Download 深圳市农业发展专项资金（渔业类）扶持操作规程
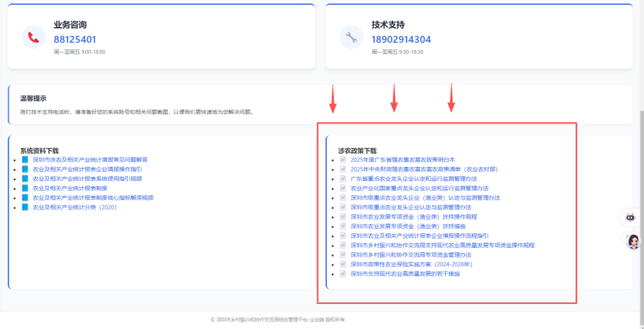 tap(413, 217)
